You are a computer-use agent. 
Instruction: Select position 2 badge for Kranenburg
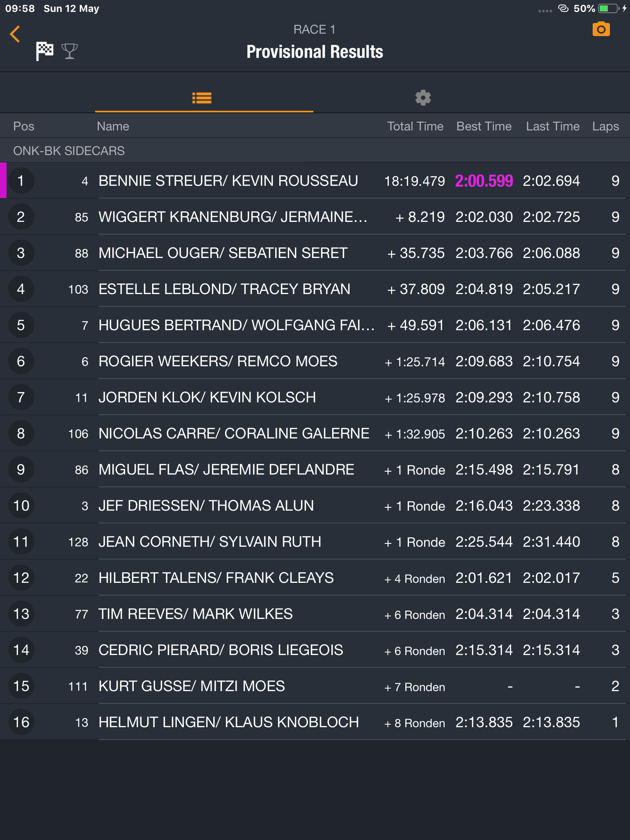point(21,217)
